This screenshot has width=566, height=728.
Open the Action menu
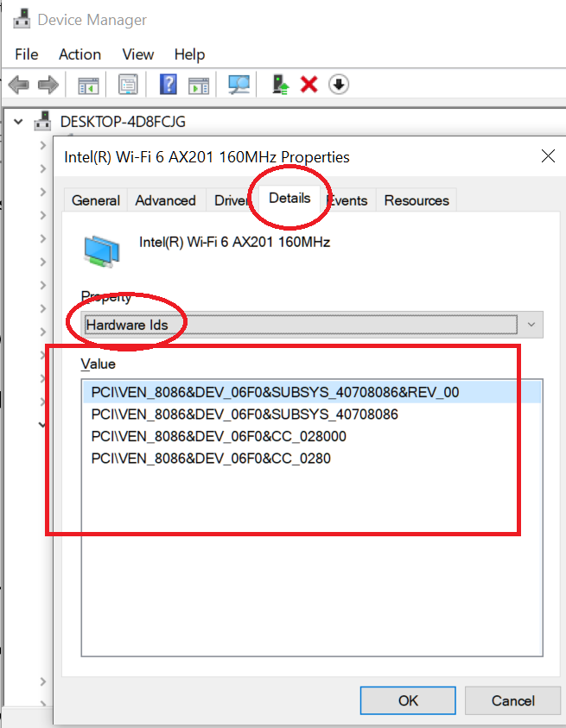coord(79,54)
